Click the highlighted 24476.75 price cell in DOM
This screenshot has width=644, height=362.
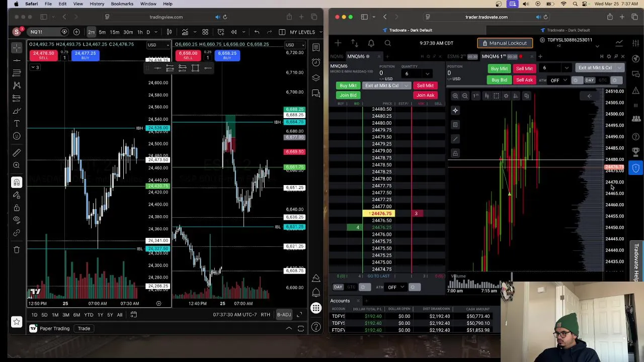[x=379, y=214]
